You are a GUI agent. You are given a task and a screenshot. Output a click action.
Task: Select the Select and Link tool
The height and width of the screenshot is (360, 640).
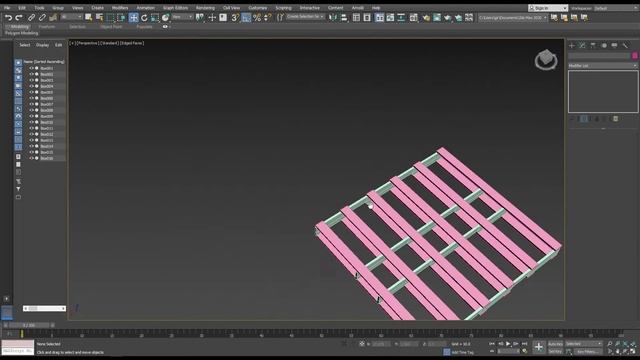(31, 18)
